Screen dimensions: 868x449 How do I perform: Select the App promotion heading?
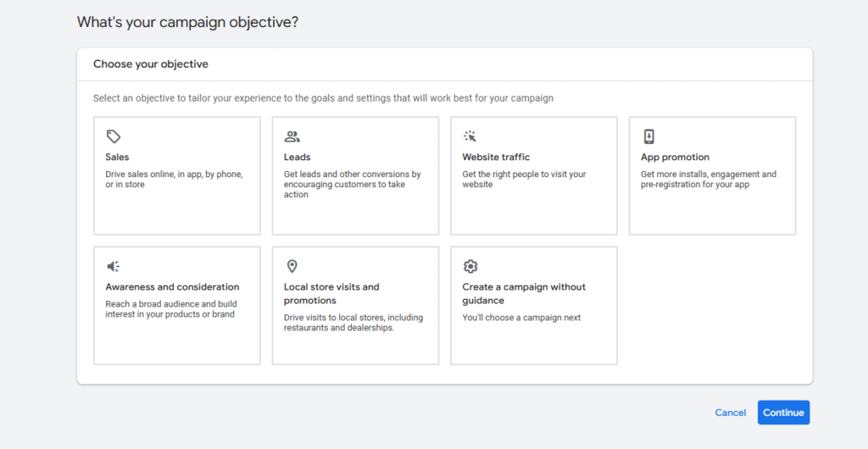pos(675,157)
